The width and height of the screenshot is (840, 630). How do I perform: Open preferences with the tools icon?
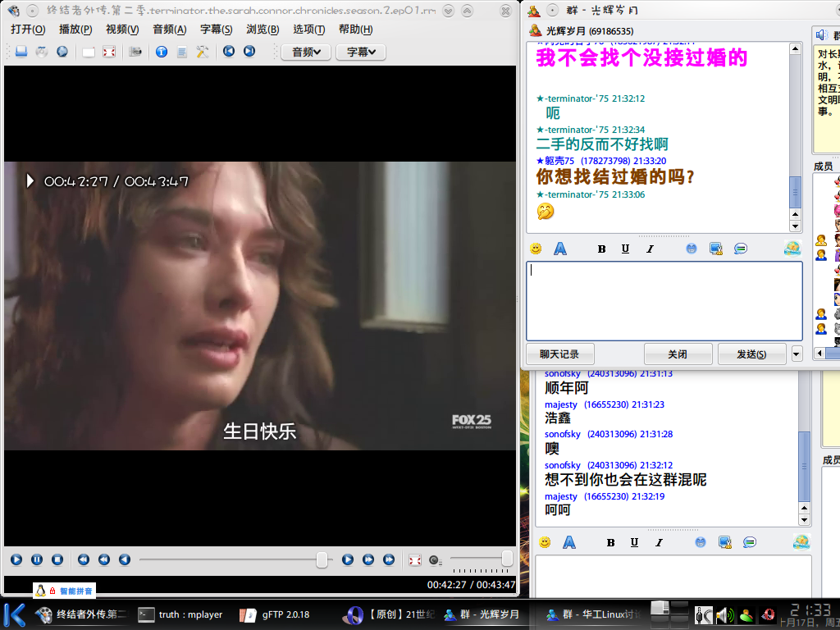(202, 52)
